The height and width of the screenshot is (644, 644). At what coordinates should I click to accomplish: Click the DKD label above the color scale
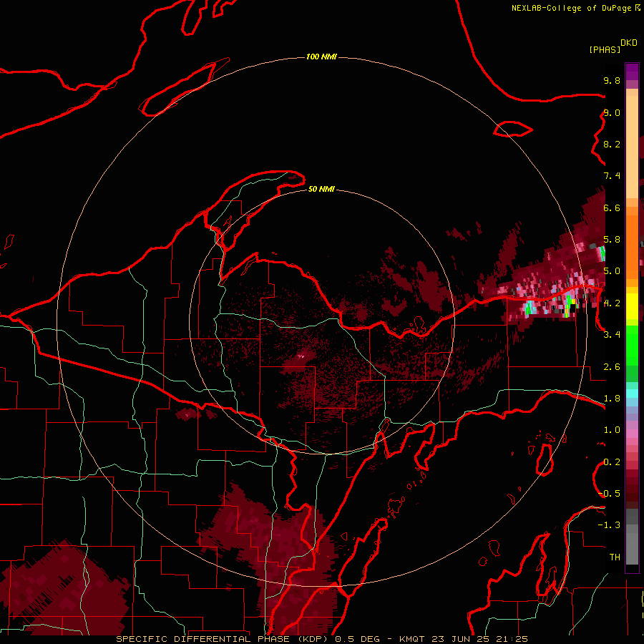[629, 43]
